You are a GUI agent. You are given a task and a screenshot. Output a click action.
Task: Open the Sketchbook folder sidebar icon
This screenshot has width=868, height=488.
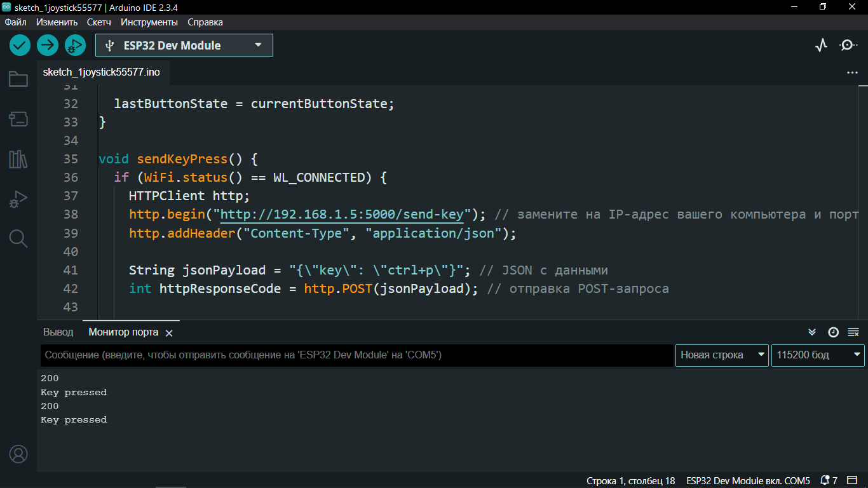coord(18,79)
